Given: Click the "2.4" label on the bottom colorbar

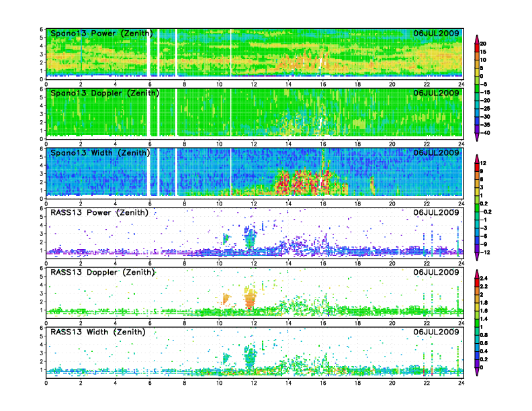Looking at the screenshot, I should (484, 279).
